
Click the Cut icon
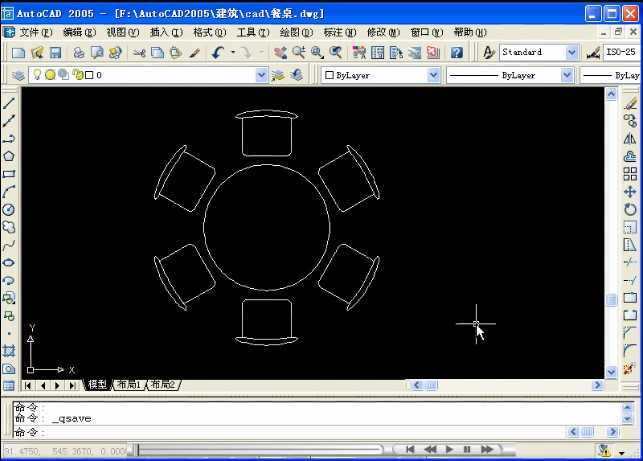point(139,52)
